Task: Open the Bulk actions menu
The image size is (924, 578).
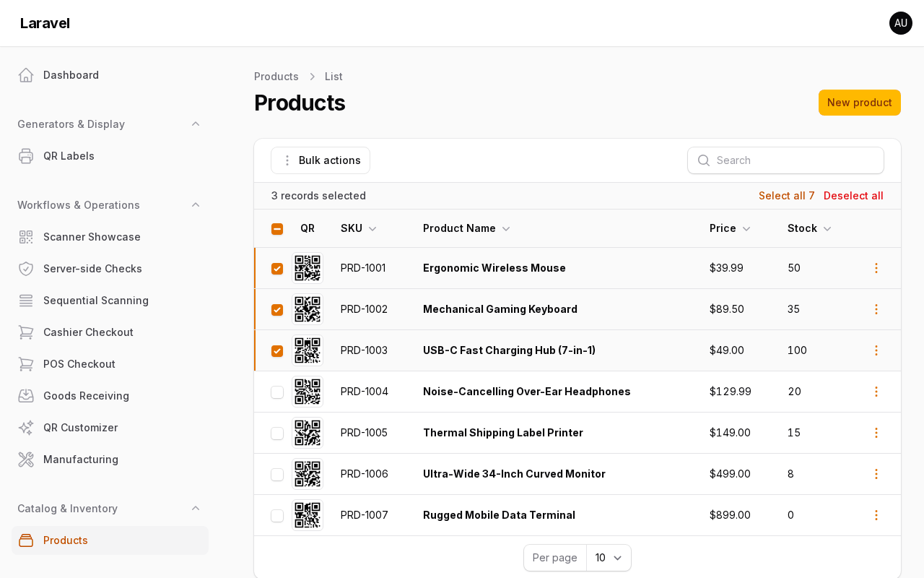Action: pos(321,160)
